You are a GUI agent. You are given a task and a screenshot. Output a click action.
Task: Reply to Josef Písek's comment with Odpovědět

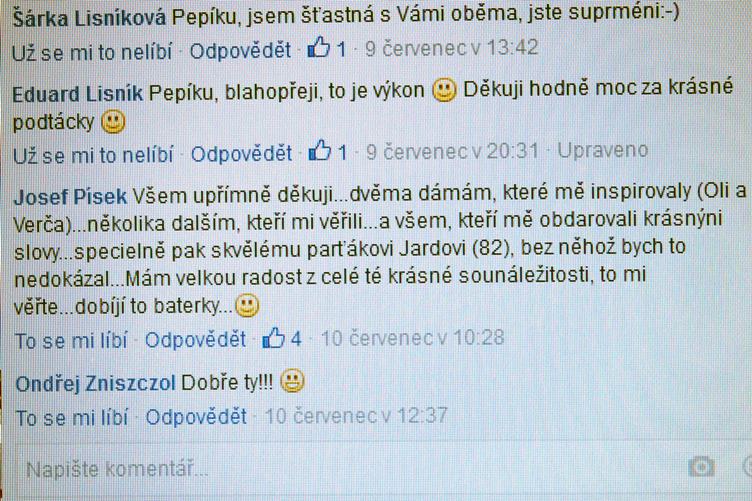pyautogui.click(x=196, y=339)
